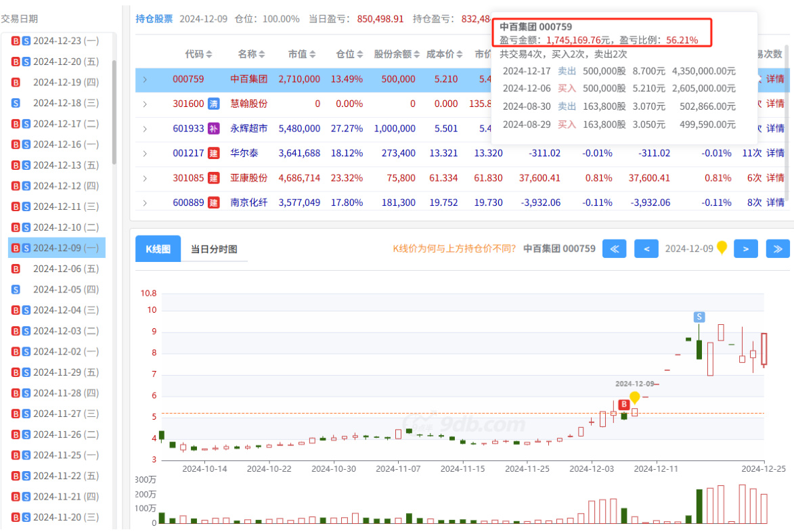Click the sell badge on 2024-12-18

tap(16, 104)
